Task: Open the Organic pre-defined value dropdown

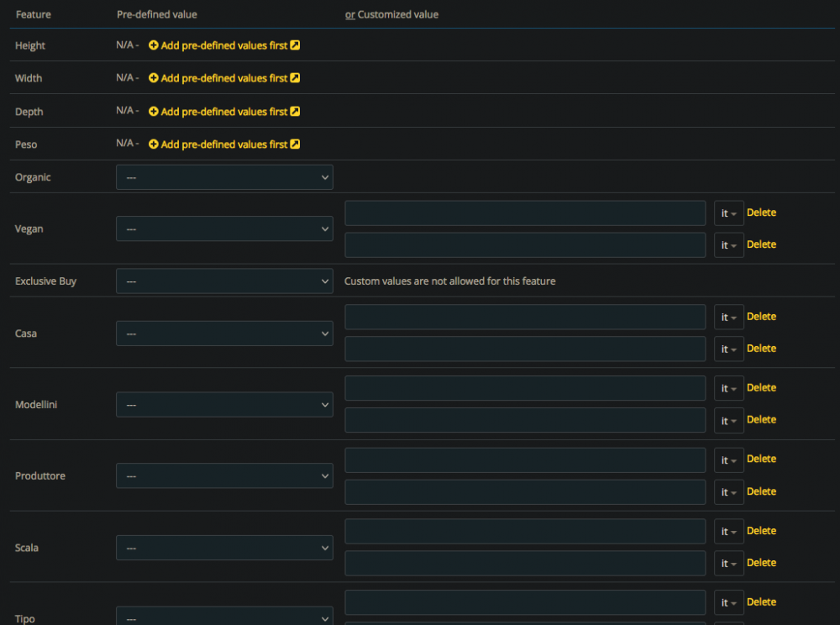Action: pos(224,177)
